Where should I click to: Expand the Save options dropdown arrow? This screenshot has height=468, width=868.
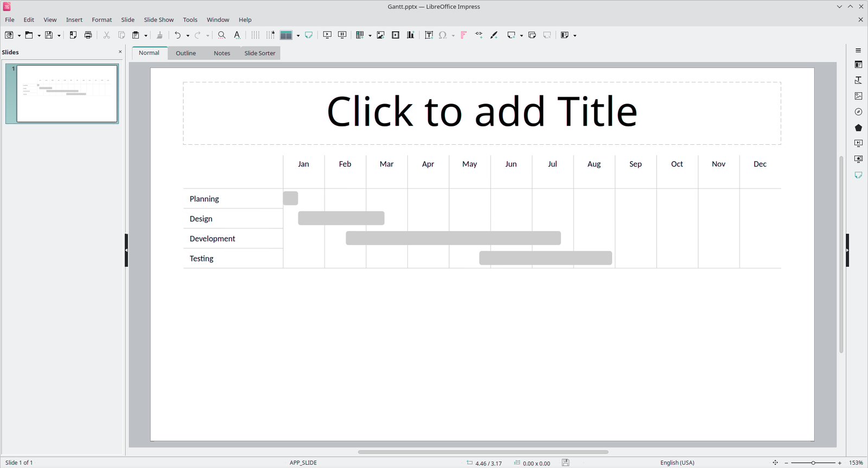(x=59, y=36)
